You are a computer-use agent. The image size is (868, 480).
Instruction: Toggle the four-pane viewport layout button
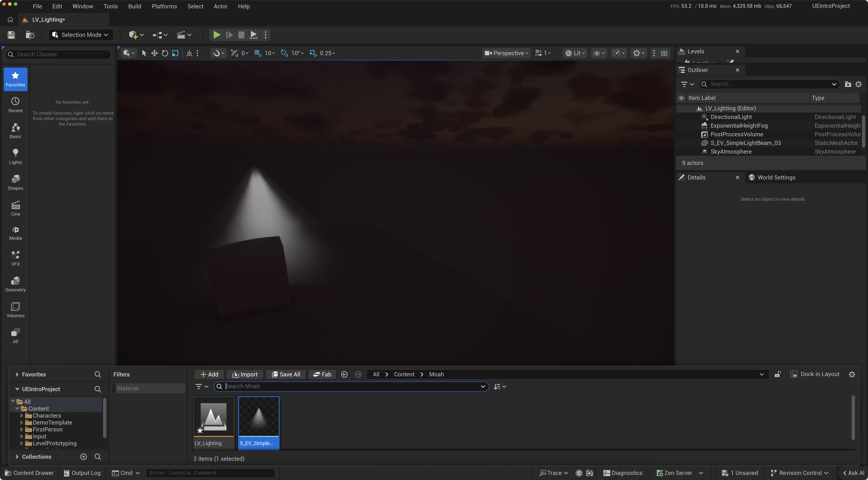click(664, 53)
